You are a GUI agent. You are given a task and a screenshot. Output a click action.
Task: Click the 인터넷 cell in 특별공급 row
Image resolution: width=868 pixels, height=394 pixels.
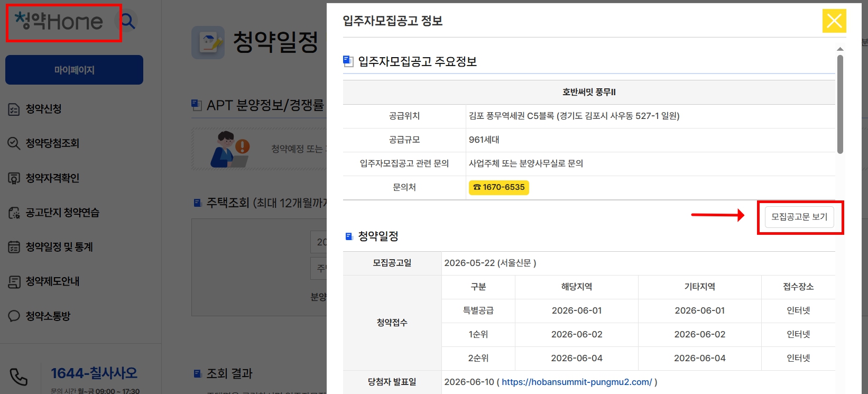pyautogui.click(x=798, y=310)
